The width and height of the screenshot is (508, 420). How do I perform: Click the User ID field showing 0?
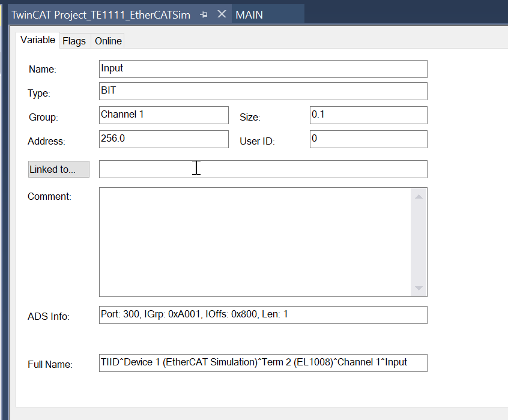[368, 139]
